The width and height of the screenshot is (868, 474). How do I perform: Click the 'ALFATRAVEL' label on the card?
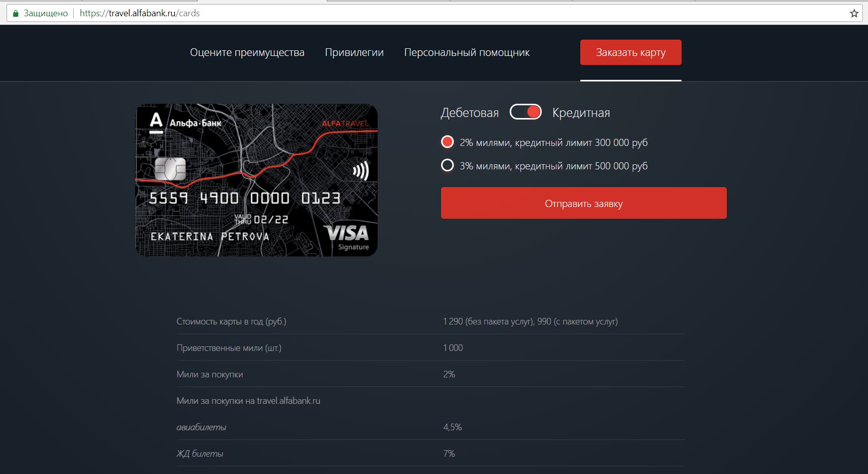click(345, 124)
